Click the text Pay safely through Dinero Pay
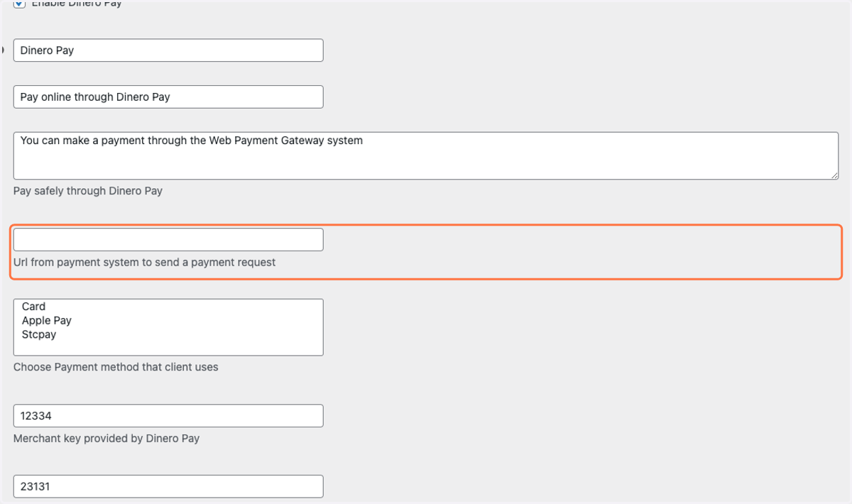The height and width of the screenshot is (504, 852). [x=88, y=191]
